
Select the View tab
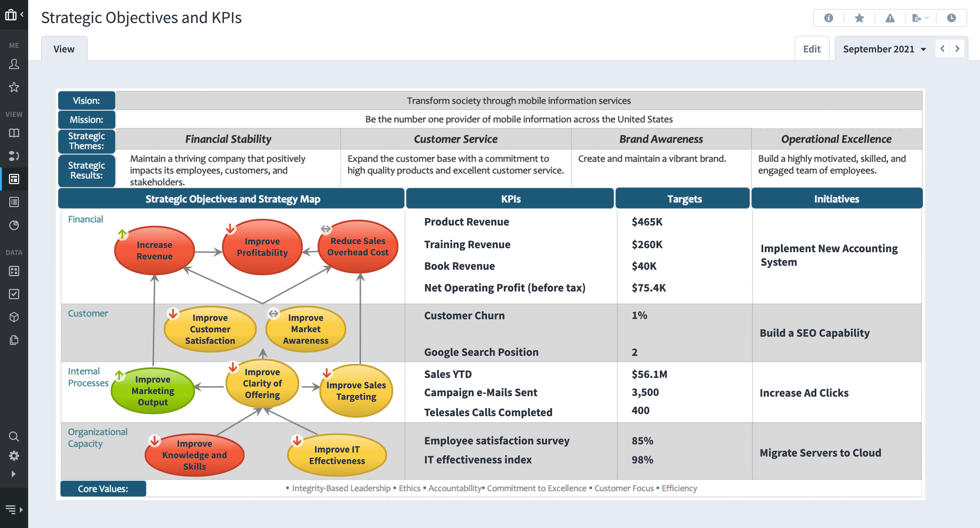pyautogui.click(x=64, y=49)
